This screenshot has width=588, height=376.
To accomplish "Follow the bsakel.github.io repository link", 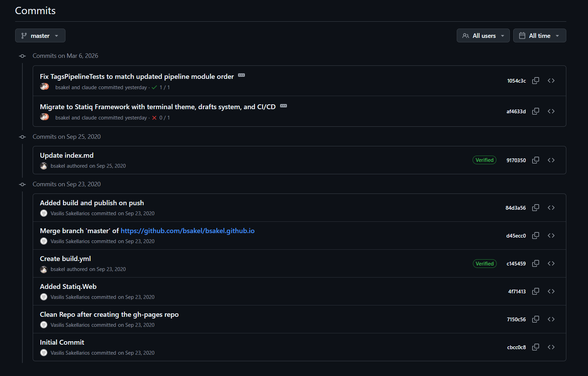I will (187, 231).
